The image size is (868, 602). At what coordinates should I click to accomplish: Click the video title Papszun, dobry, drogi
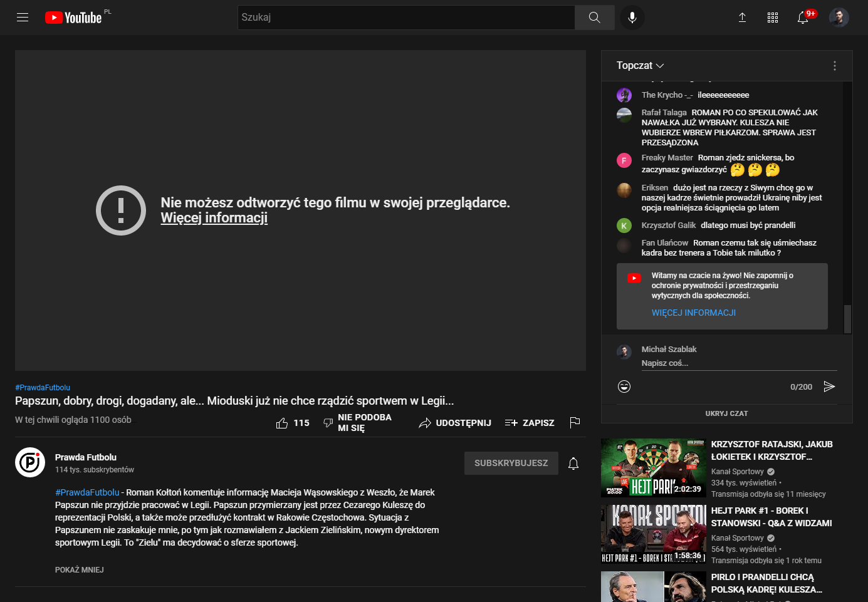(x=234, y=401)
